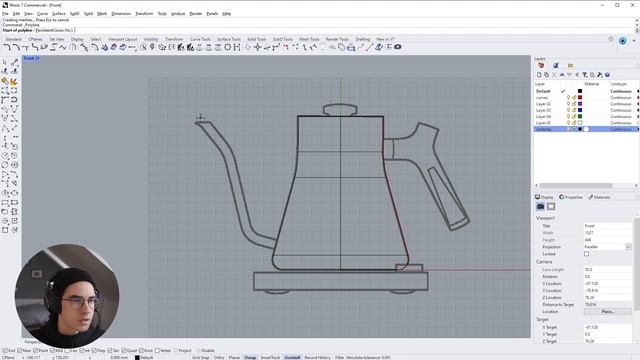Hide the curves layer with bulb icon

(x=568, y=98)
